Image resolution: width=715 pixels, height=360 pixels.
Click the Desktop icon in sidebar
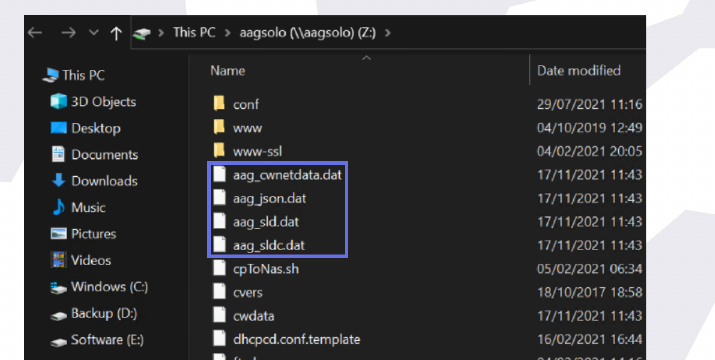tap(58, 128)
